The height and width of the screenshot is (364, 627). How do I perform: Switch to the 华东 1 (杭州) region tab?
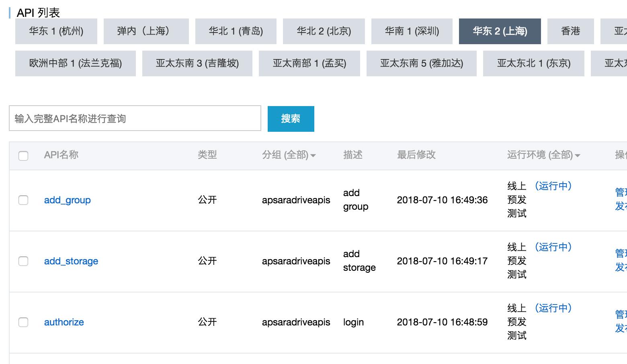[56, 31]
